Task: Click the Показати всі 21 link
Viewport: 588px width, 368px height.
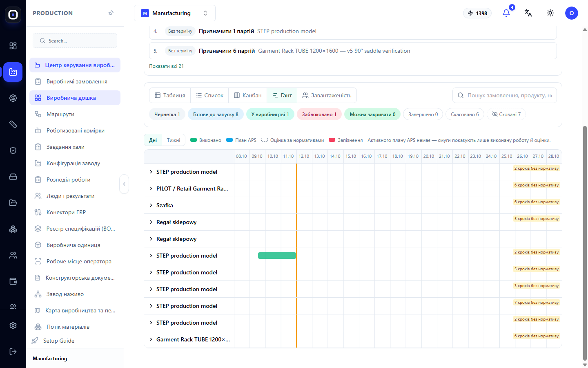Action: click(x=166, y=66)
